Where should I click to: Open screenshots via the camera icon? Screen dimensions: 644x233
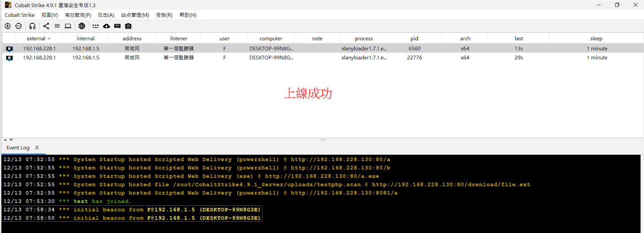click(x=128, y=26)
